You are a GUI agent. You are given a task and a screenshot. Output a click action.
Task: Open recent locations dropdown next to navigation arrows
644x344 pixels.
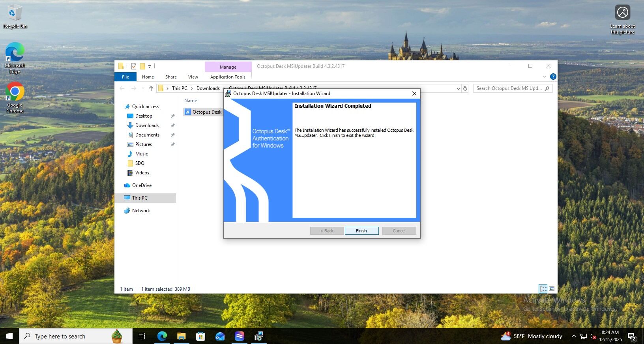142,88
